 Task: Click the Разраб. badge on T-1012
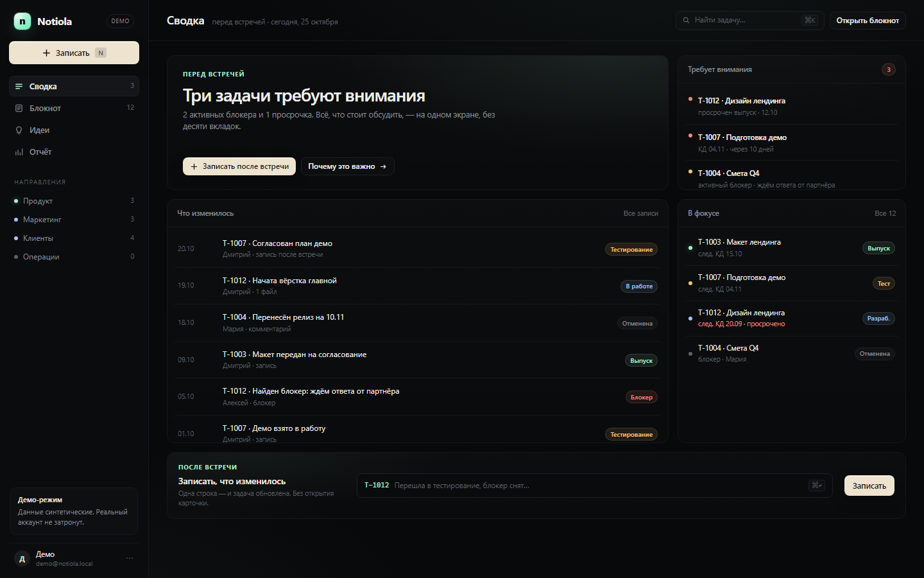click(878, 319)
